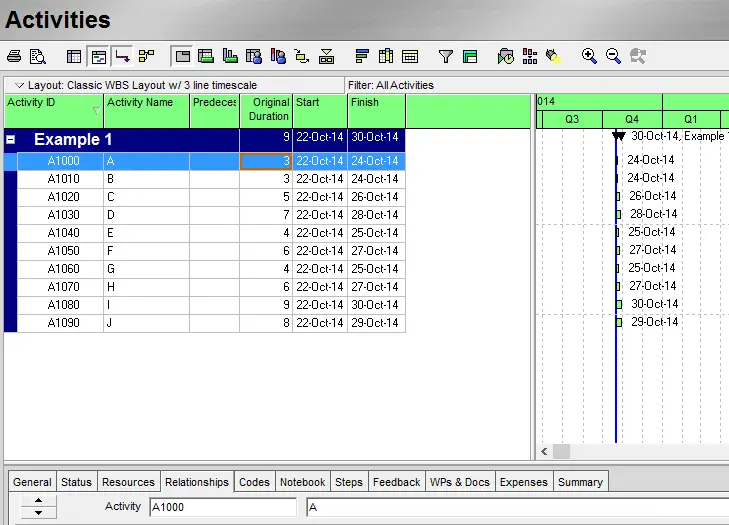
Task: Toggle the Activity Details bottom pane
Action: pos(182,57)
